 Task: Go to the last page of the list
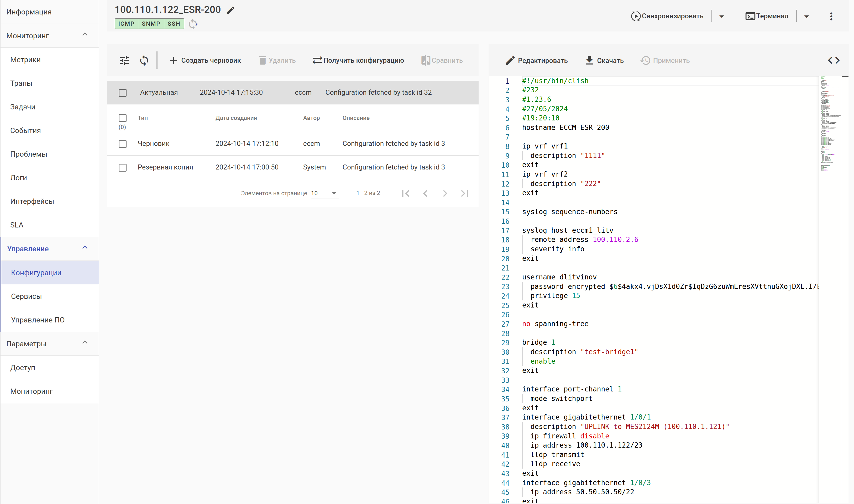pos(465,193)
